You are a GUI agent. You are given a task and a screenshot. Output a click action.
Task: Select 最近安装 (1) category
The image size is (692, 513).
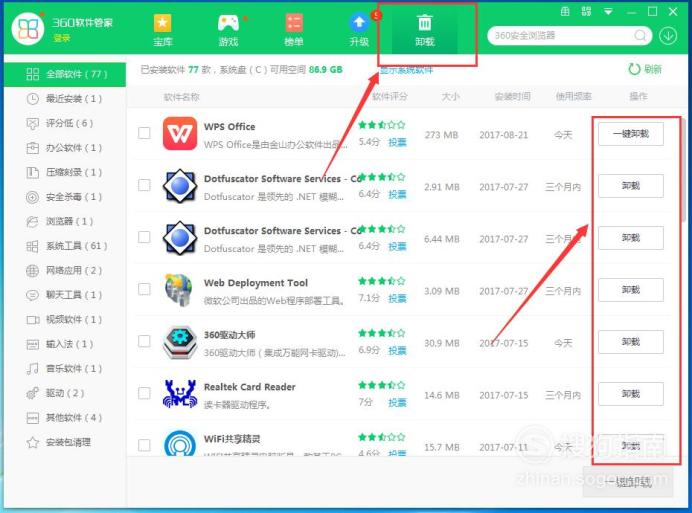[65, 98]
